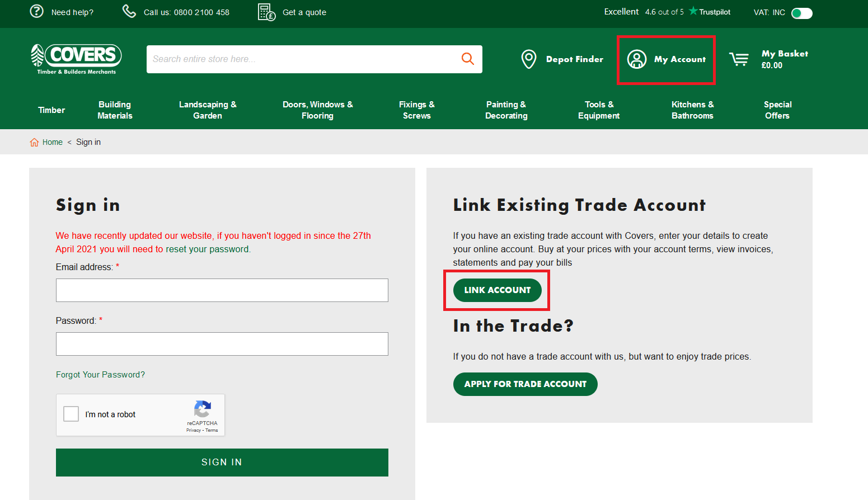Open the Depot Finder location pin

point(529,59)
